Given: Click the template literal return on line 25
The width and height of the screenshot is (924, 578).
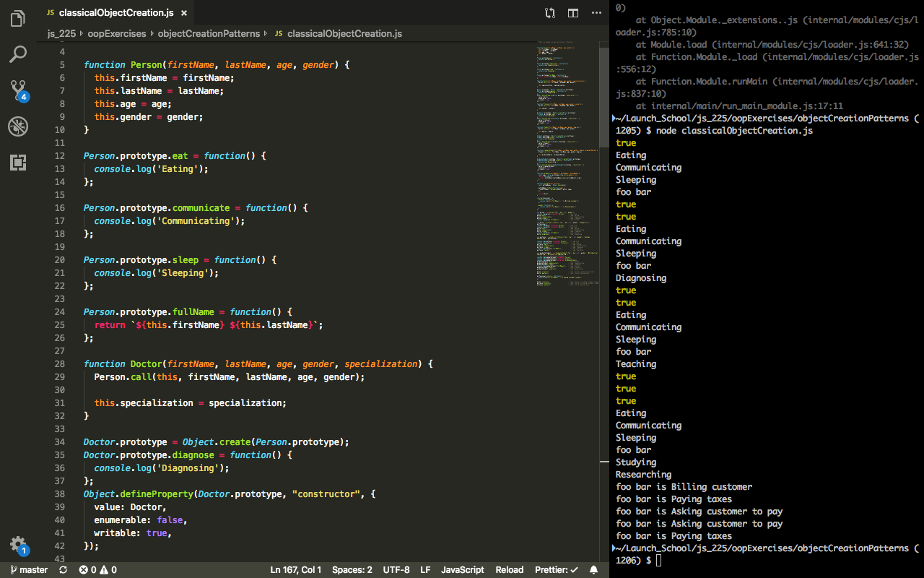Looking at the screenshot, I should [209, 325].
